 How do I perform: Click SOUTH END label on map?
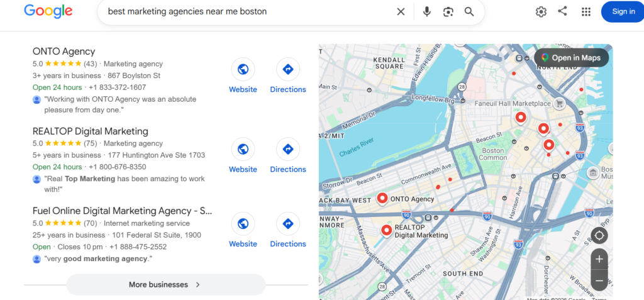pos(462,274)
